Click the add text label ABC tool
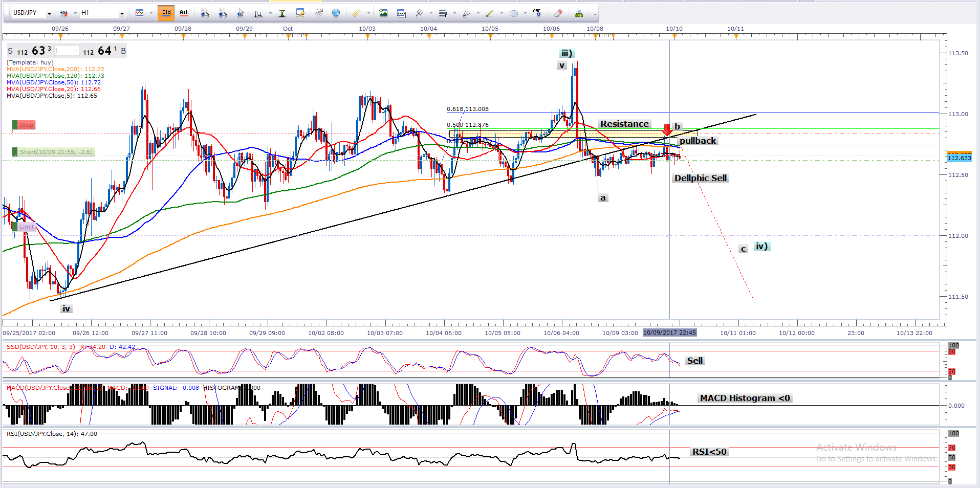This screenshot has width=980, height=488. click(536, 13)
